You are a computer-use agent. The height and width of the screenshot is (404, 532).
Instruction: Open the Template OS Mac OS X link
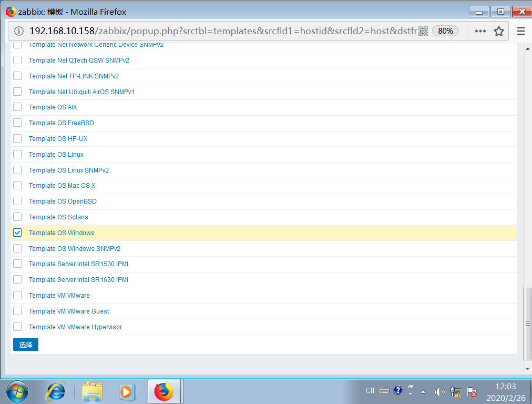62,186
